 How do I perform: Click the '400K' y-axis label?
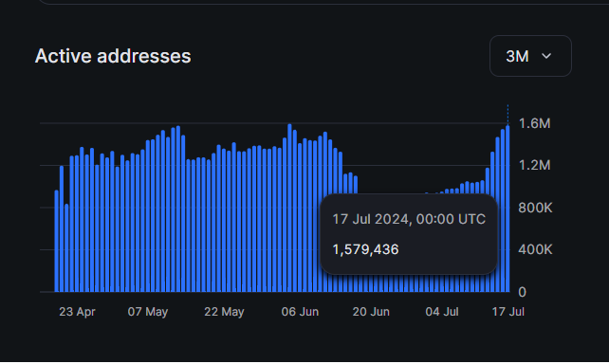[535, 249]
